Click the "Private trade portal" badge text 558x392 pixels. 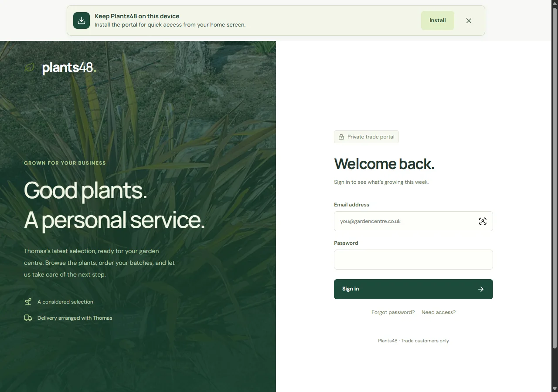[x=371, y=137]
